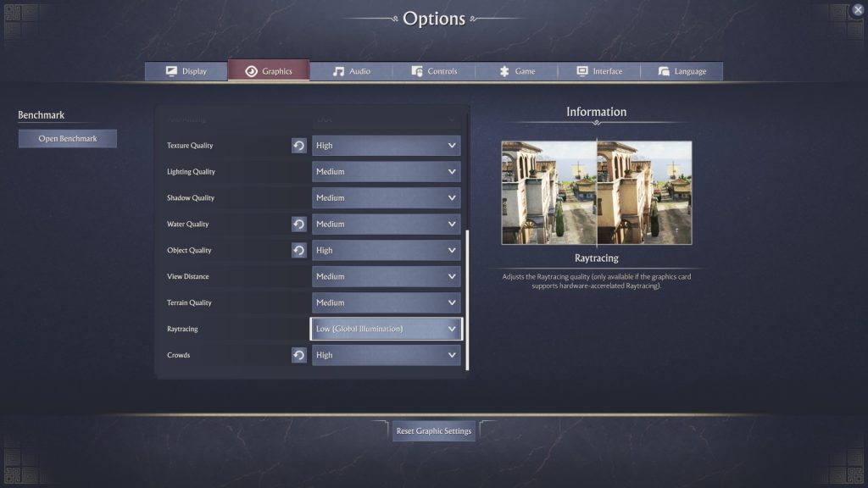Switch to the Language tab
The width and height of the screenshot is (868, 488).
click(682, 71)
